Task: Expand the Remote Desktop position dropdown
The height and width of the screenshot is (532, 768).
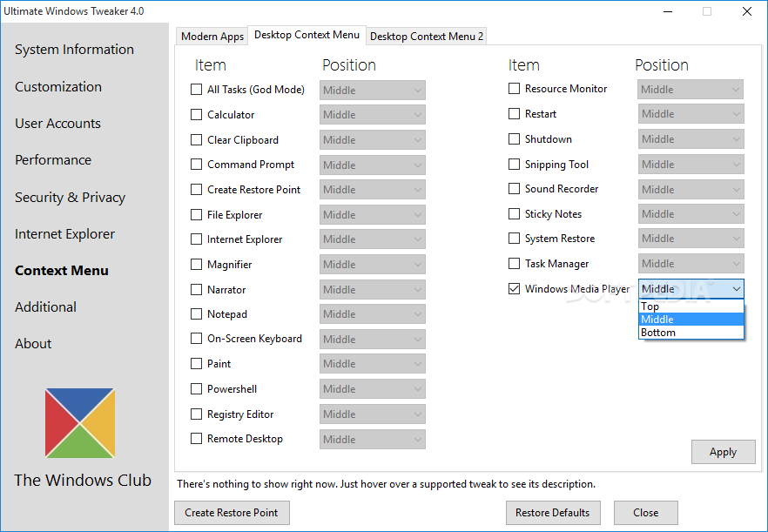Action: [373, 439]
